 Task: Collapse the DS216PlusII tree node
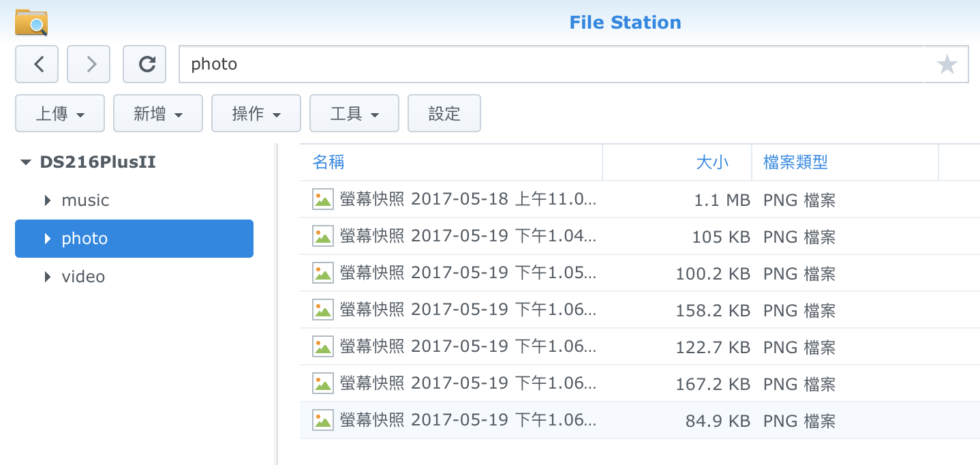[26, 162]
